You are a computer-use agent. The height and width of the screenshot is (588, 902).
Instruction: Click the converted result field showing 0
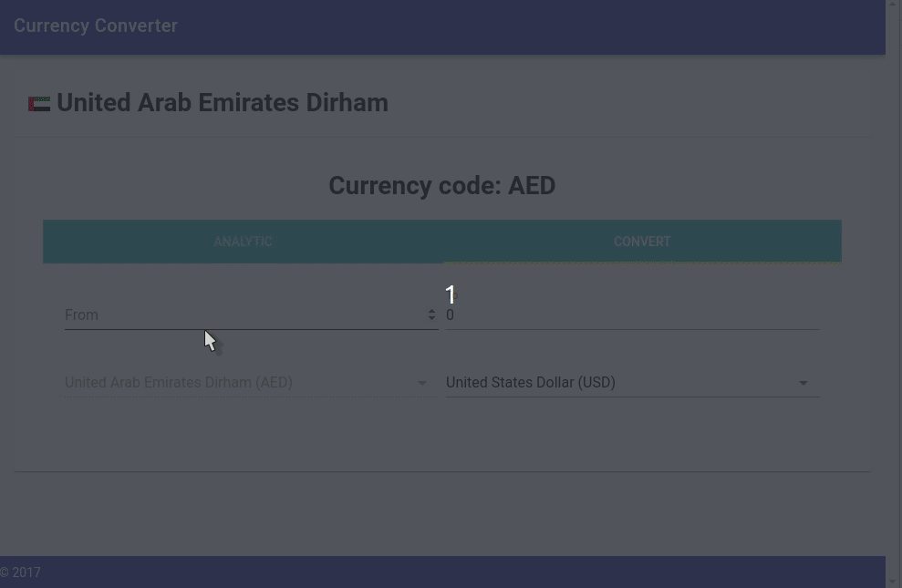point(633,315)
